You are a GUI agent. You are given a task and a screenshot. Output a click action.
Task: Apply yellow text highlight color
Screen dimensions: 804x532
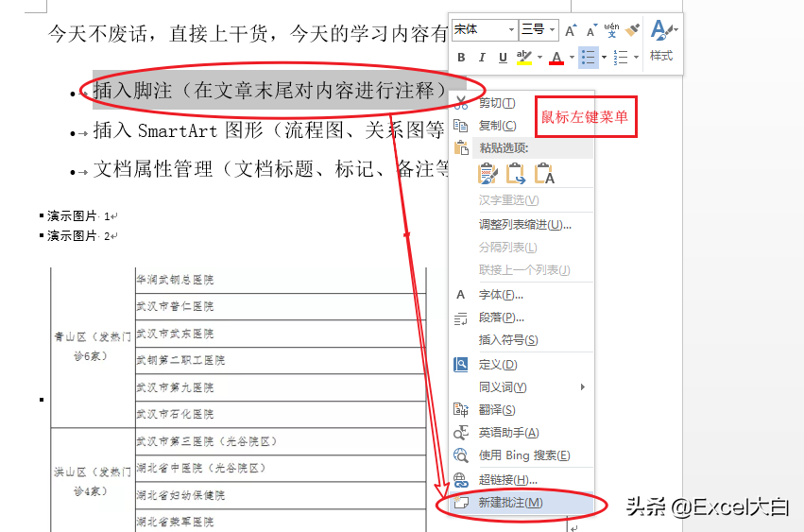tap(523, 58)
